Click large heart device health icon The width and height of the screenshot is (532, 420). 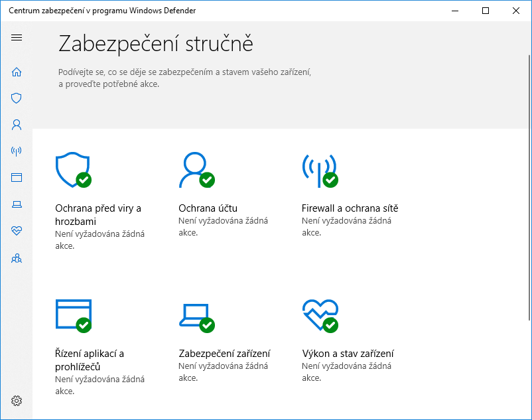point(319,315)
